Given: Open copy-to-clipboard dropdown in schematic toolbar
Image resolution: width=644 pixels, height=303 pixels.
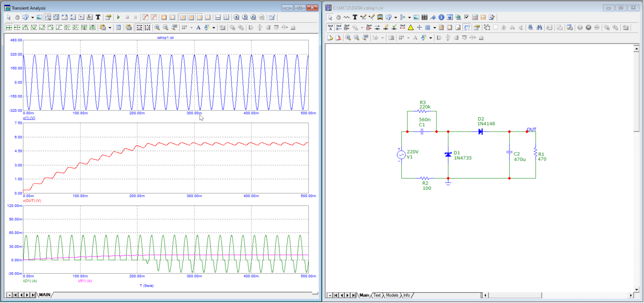Looking at the screenshot, I should tap(396, 17).
